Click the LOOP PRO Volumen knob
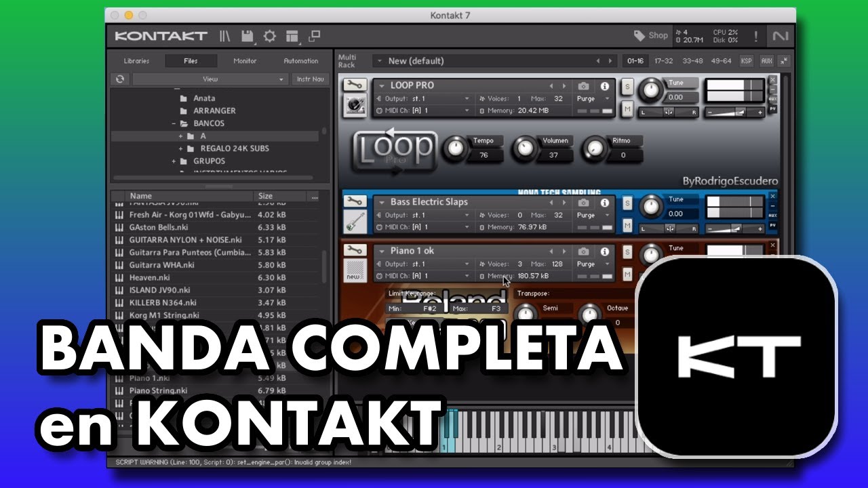 524,148
